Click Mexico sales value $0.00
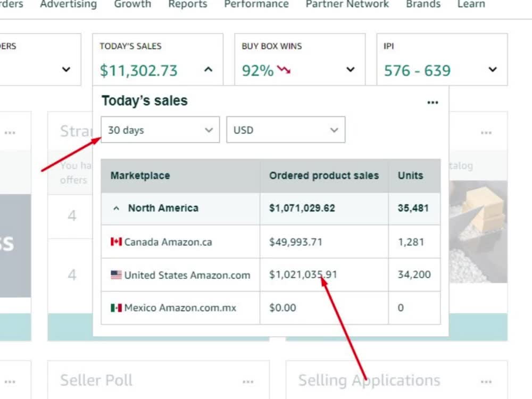Image resolution: width=532 pixels, height=399 pixels. tap(282, 307)
